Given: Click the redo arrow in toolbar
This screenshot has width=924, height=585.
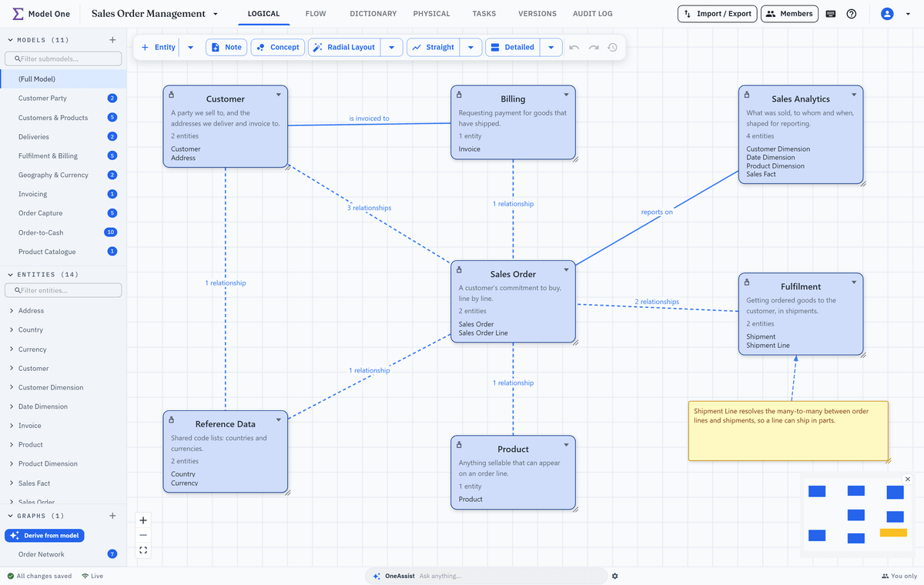Looking at the screenshot, I should pyautogui.click(x=594, y=47).
